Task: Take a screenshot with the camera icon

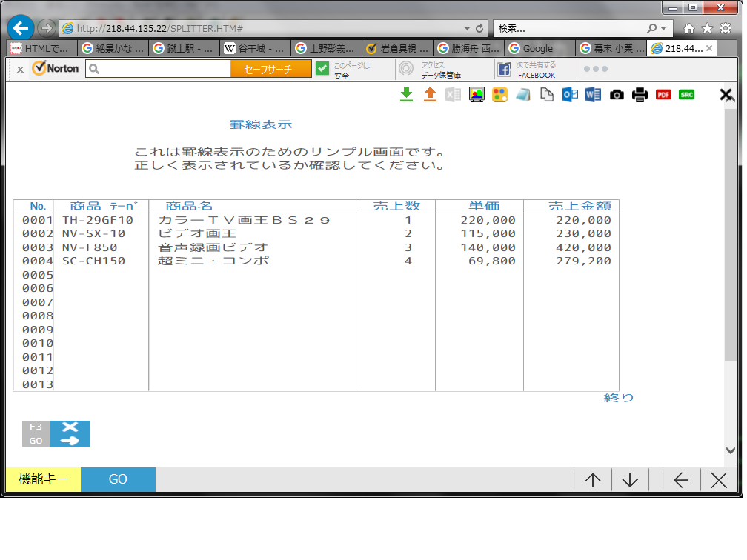Action: tap(617, 95)
